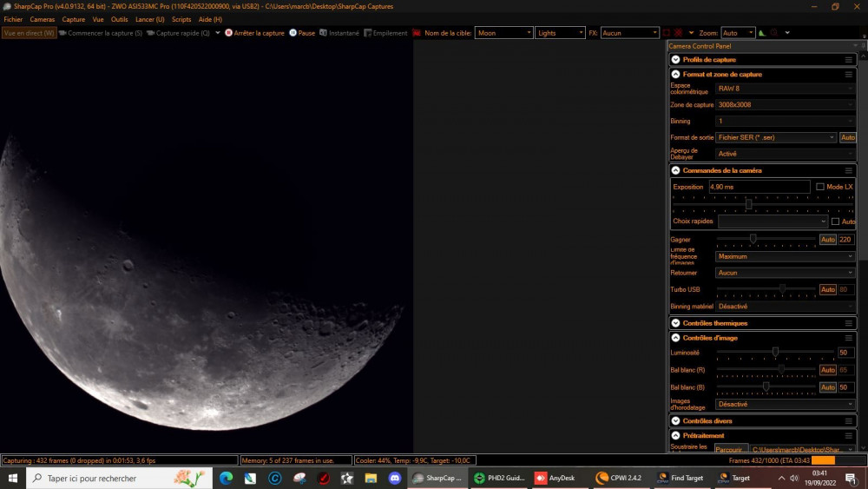Viewport: 868px width, 489px height.
Task: Click Auto beside Format de sortie
Action: coord(847,137)
